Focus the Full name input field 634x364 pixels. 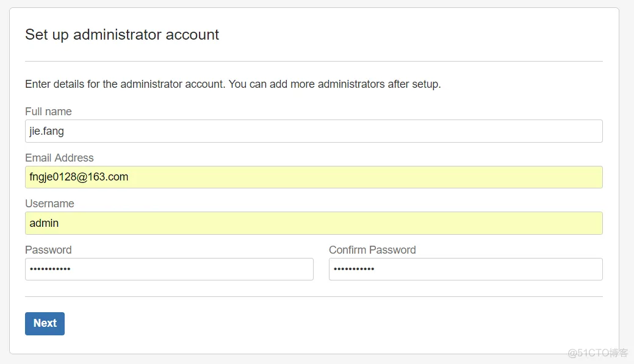point(314,131)
